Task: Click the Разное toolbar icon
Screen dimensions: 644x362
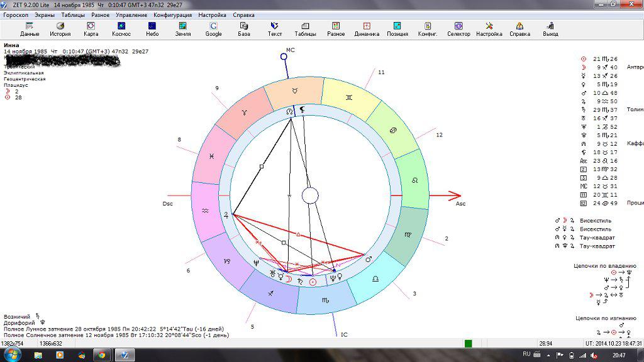Action: point(336,30)
